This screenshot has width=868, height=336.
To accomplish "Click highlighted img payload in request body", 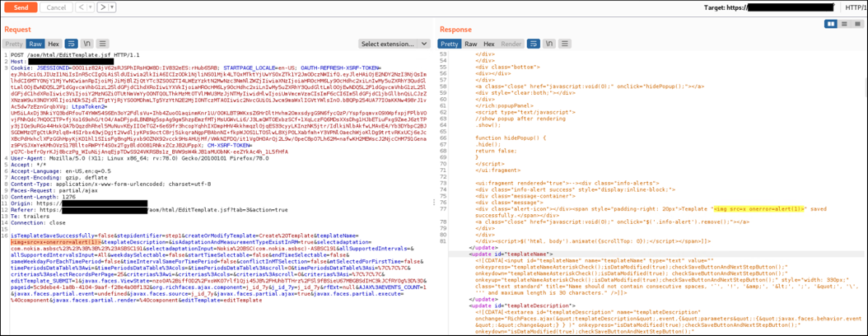I will [x=56, y=242].
